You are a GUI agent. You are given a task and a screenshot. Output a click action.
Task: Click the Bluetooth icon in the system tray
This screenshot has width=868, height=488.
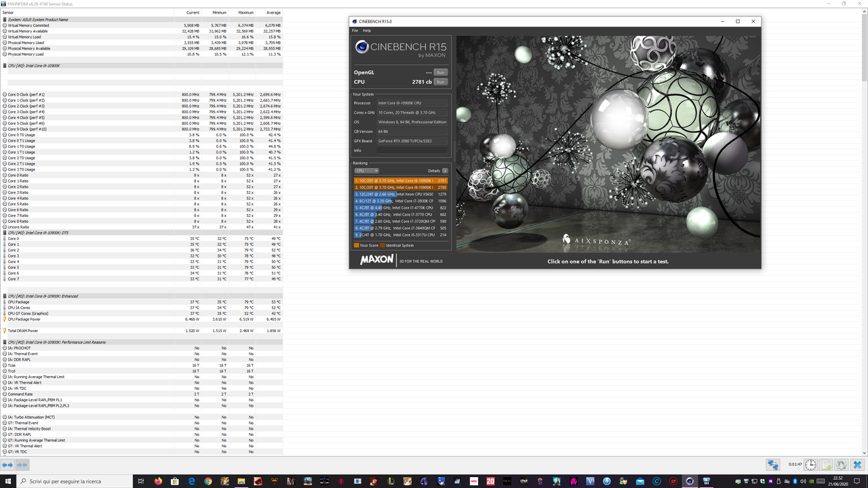(795, 481)
